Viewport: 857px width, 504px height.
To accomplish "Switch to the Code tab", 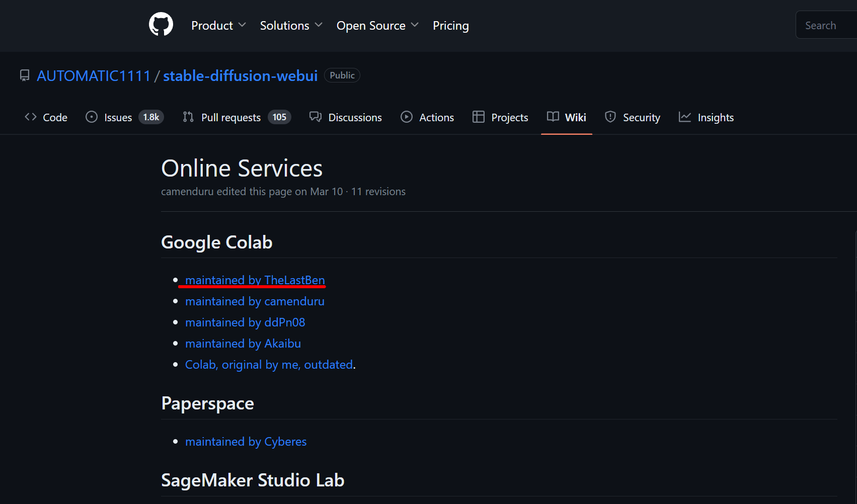I will coord(46,117).
